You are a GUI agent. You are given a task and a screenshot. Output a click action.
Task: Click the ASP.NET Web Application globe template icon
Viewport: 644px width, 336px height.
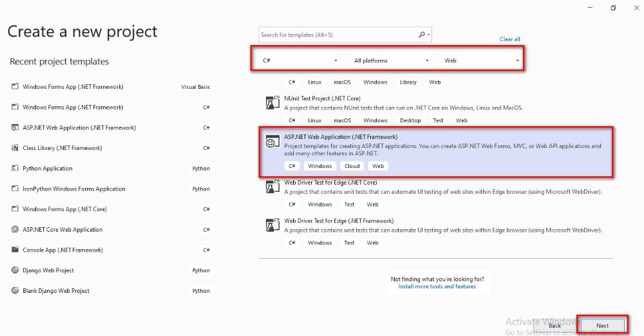coord(272,142)
